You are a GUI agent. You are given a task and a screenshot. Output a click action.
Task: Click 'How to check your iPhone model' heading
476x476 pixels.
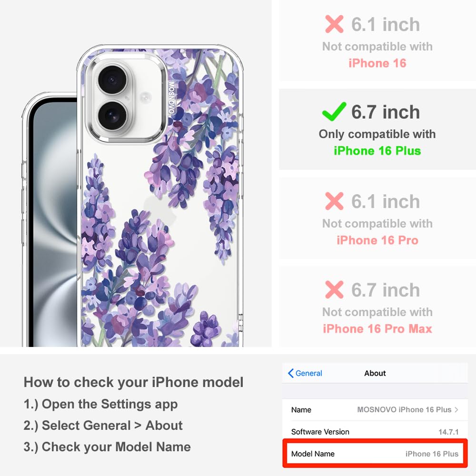pyautogui.click(x=134, y=382)
